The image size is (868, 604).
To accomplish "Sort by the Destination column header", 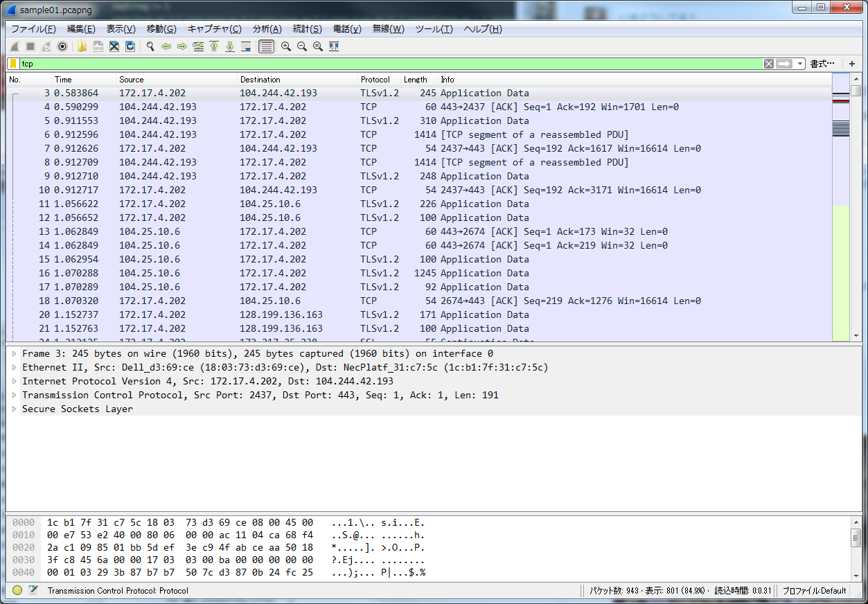I will [x=297, y=80].
